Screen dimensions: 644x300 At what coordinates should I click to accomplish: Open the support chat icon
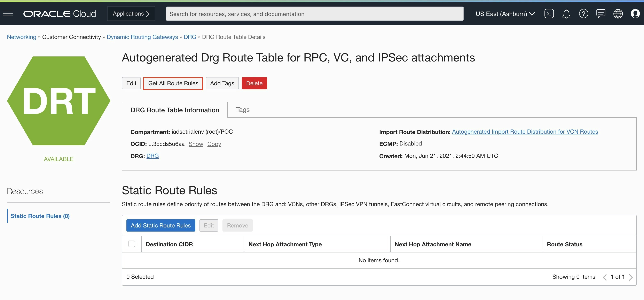pyautogui.click(x=601, y=14)
